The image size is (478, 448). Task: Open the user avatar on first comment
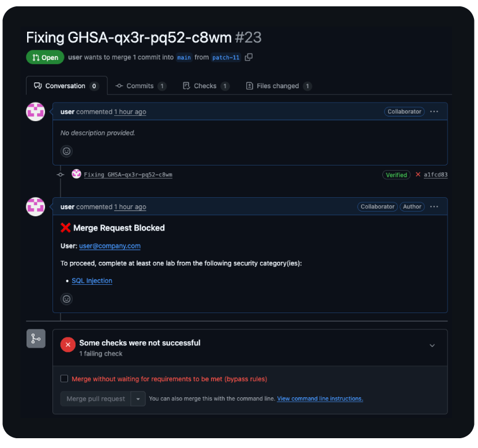(x=36, y=111)
